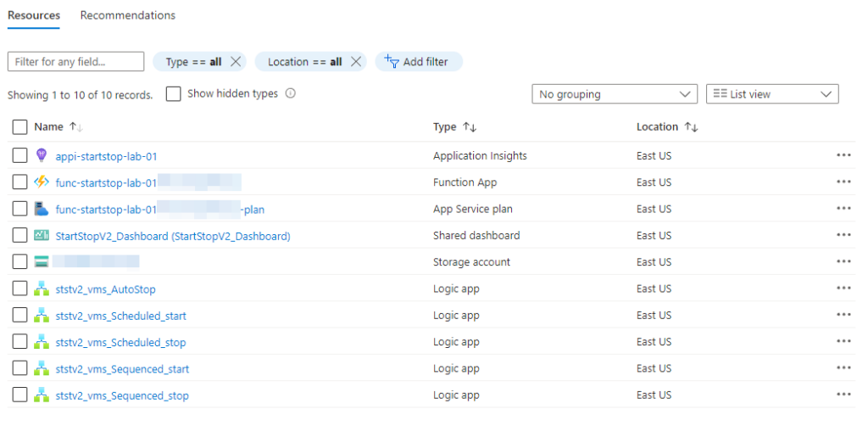Click the Filter for any field input
Image resolution: width=868 pixels, height=426 pixels.
pyautogui.click(x=75, y=61)
